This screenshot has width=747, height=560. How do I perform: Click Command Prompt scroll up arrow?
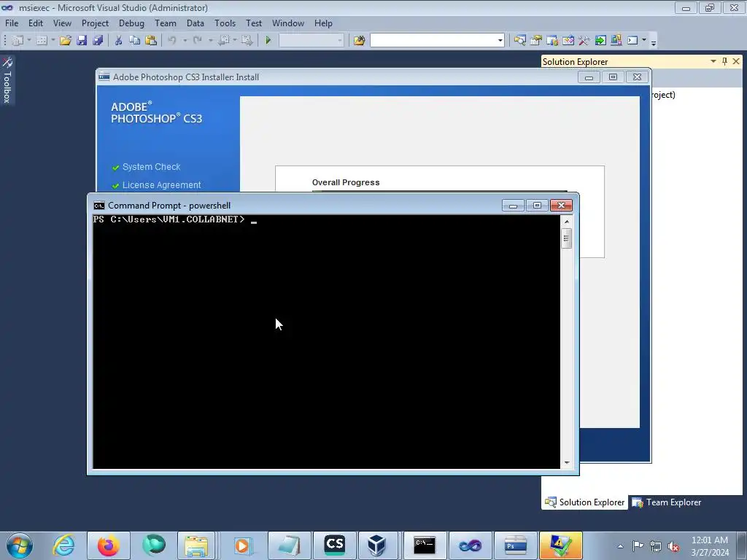566,222
